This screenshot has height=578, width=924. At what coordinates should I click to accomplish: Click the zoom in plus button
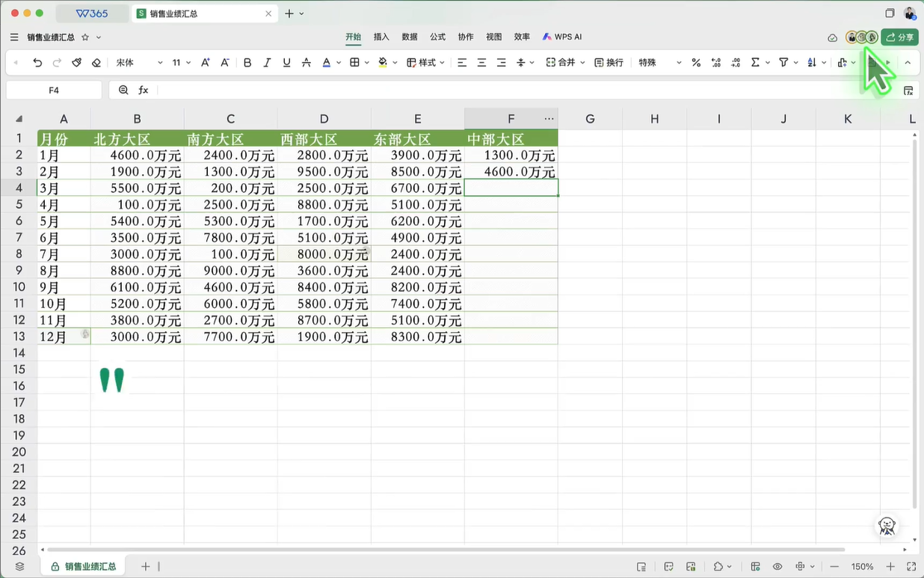pyautogui.click(x=890, y=567)
